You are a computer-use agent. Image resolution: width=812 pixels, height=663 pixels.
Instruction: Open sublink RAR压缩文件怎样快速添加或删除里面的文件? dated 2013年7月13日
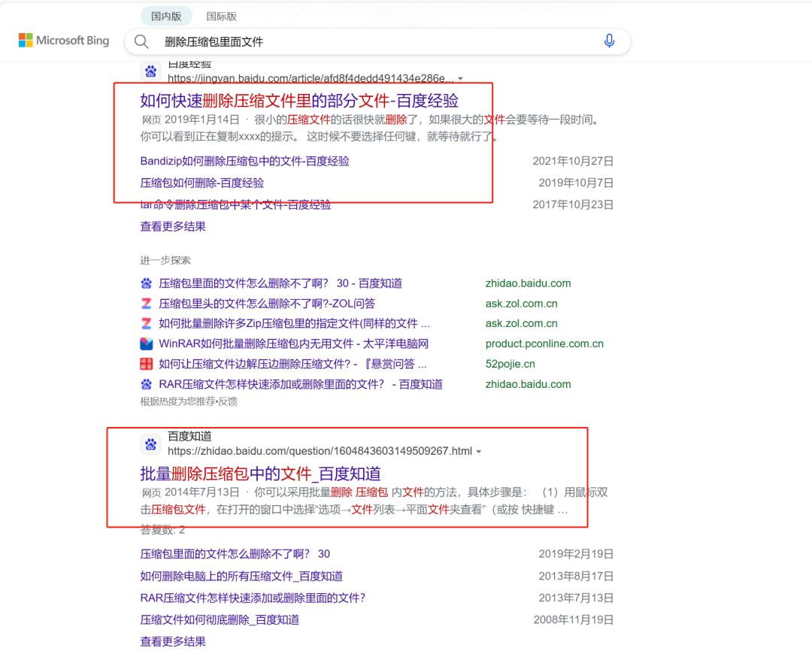[x=253, y=598]
